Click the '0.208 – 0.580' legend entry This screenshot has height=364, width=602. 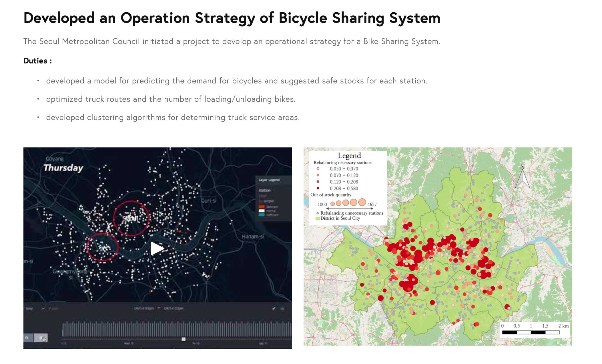[344, 188]
